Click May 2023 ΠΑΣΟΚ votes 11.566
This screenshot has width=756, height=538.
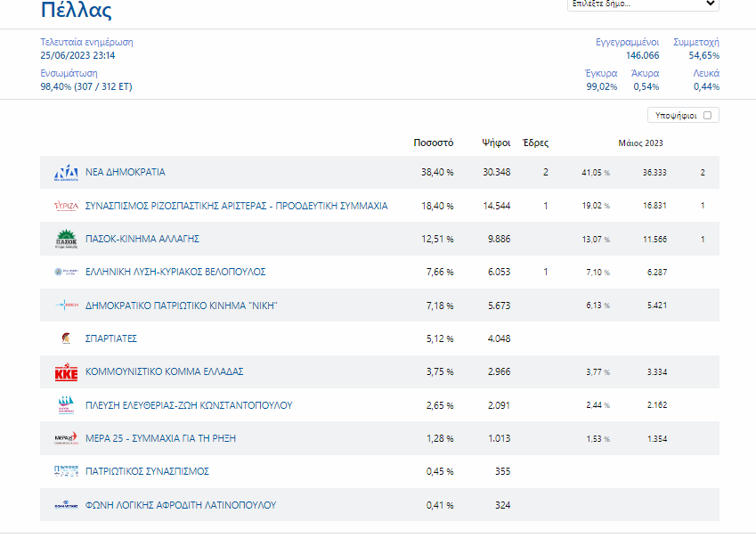click(x=654, y=239)
